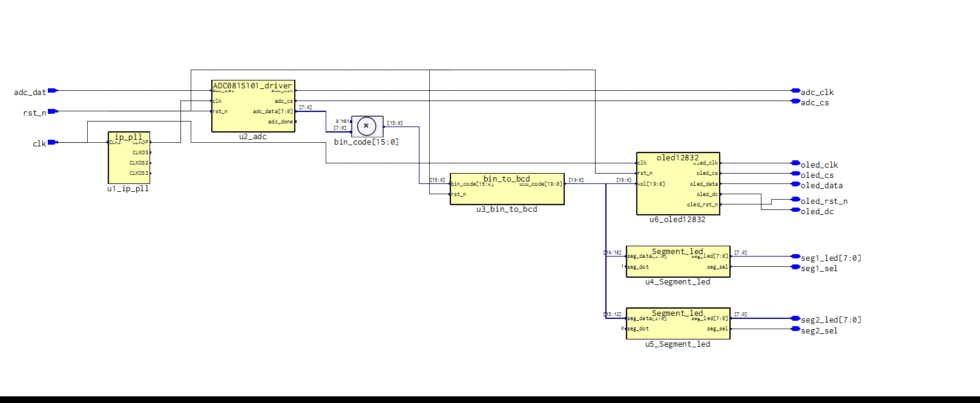Click the CLKOS3 pin on ip_pll block
Screen dimensions: 980x403
tap(139, 173)
